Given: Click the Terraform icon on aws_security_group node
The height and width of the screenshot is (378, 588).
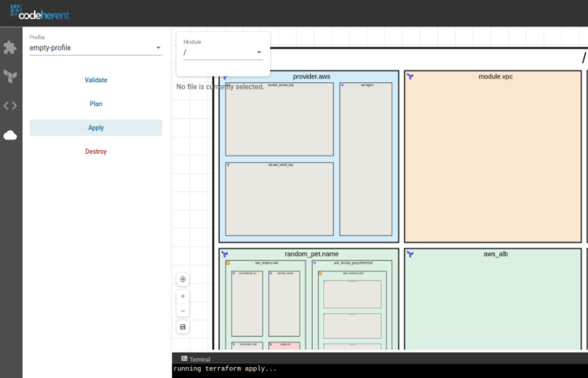Looking at the screenshot, I should pyautogui.click(x=314, y=263).
